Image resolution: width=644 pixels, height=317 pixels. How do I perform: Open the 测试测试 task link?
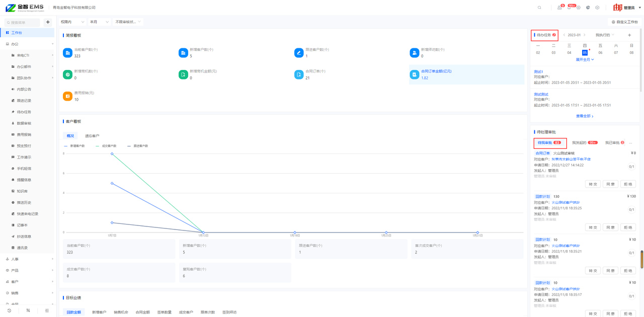[x=541, y=94]
